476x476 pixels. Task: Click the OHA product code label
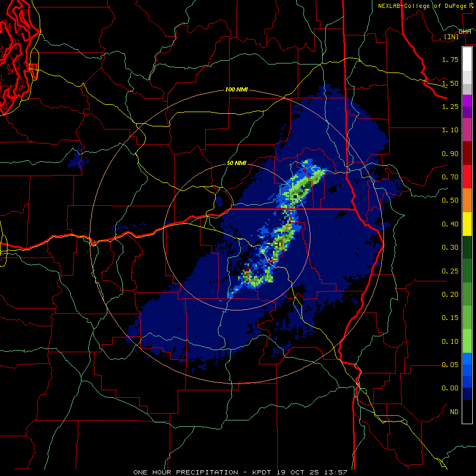coord(465,32)
